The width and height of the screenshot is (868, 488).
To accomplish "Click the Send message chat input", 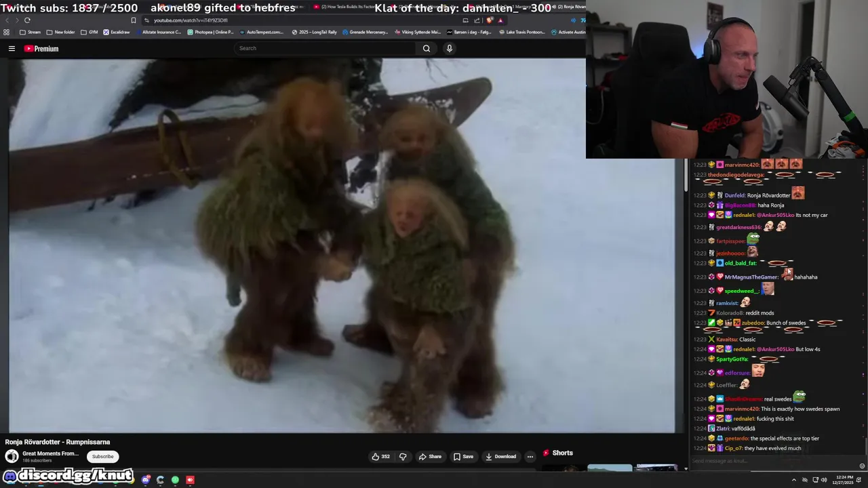I will tap(773, 461).
